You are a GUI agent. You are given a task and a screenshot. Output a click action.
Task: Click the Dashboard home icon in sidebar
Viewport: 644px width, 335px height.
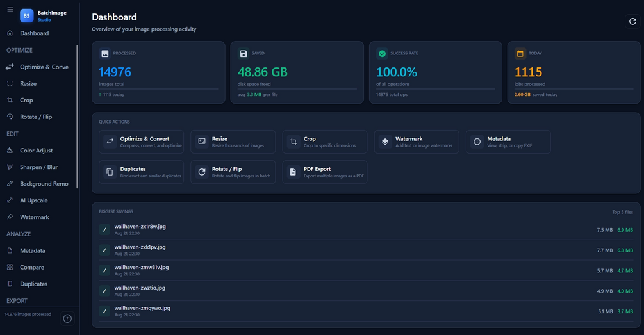pyautogui.click(x=10, y=33)
